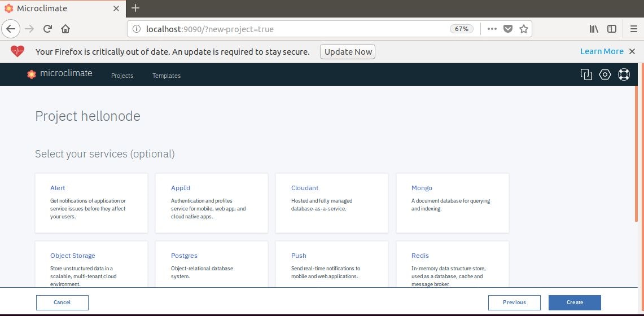Click the microclimate brand name text
644x316 pixels.
pos(66,73)
